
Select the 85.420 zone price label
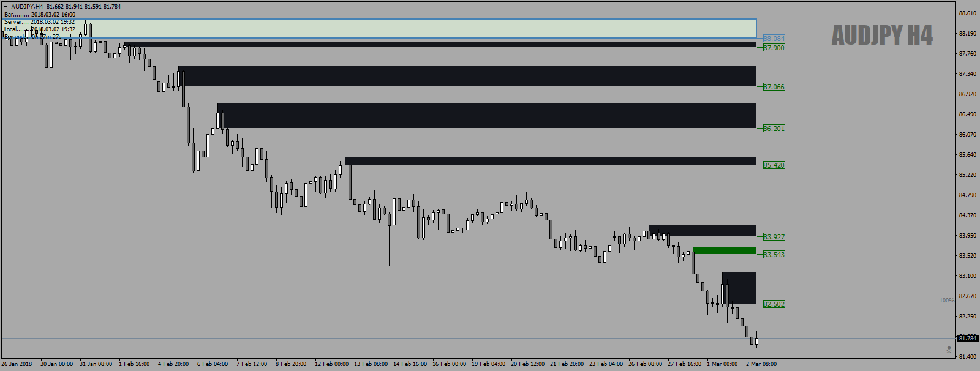(774, 165)
